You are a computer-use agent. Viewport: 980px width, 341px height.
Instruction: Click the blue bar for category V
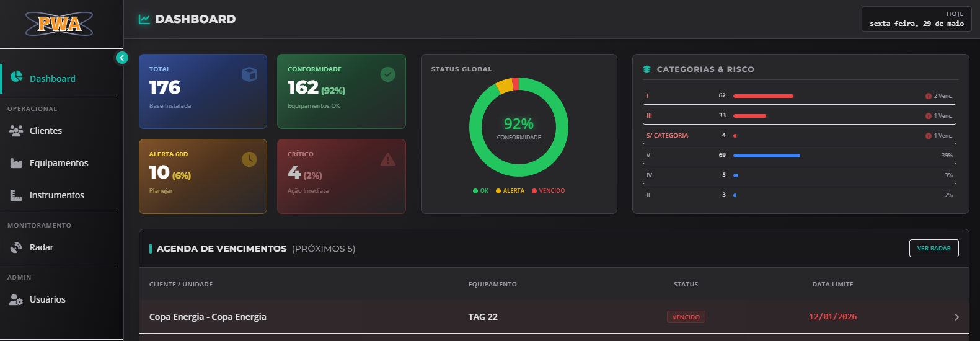tap(767, 156)
